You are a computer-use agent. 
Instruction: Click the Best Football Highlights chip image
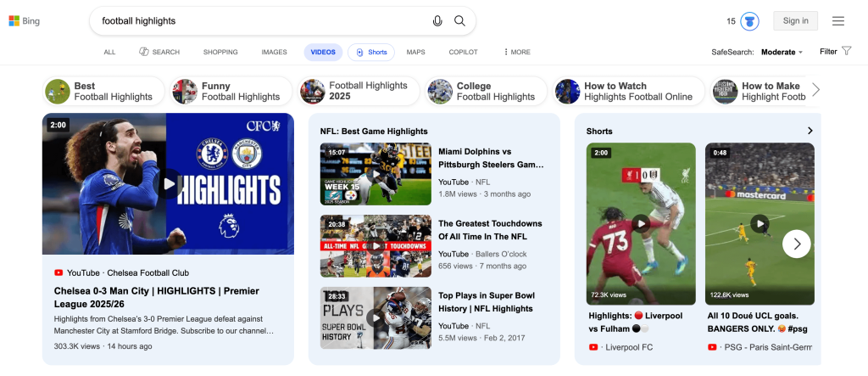58,92
